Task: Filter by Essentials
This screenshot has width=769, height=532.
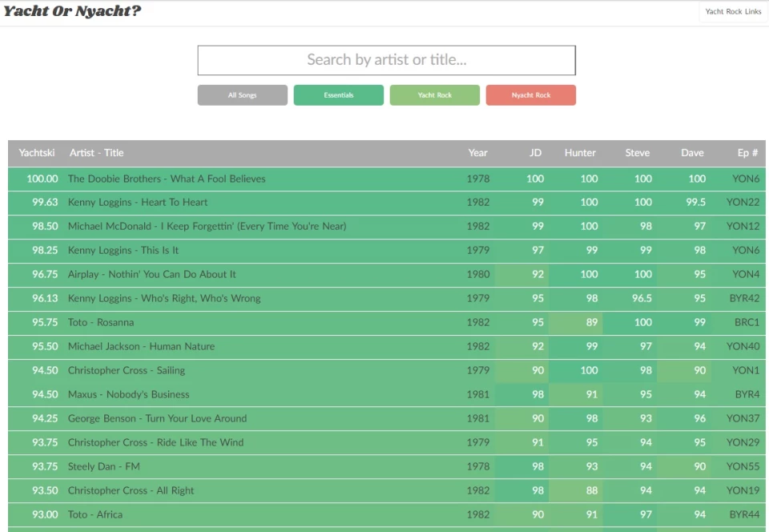Action: [338, 95]
